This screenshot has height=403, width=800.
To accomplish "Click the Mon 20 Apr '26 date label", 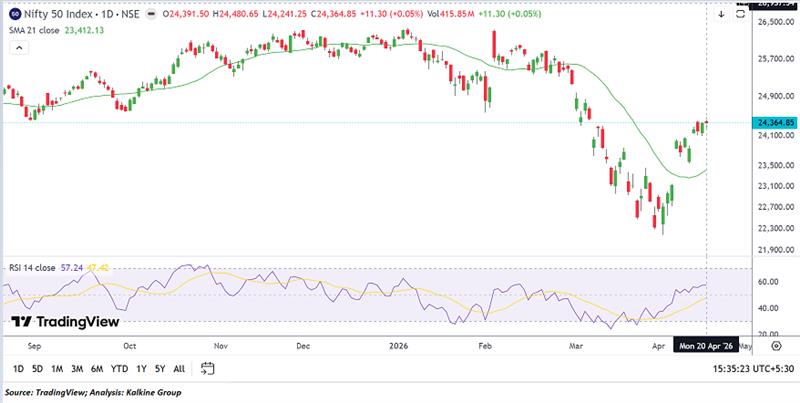I will (x=706, y=346).
